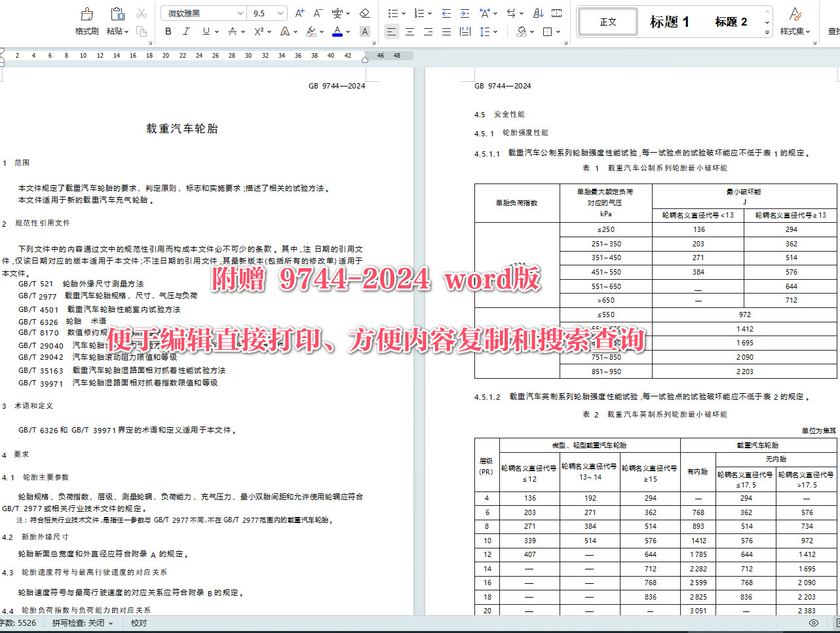Viewport: 840px width, 633px height.
Task: Open font color dropdown arrow
Action: [x=348, y=31]
